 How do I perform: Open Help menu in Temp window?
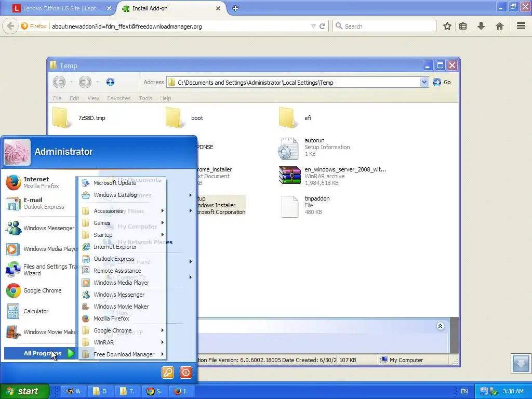click(x=166, y=98)
